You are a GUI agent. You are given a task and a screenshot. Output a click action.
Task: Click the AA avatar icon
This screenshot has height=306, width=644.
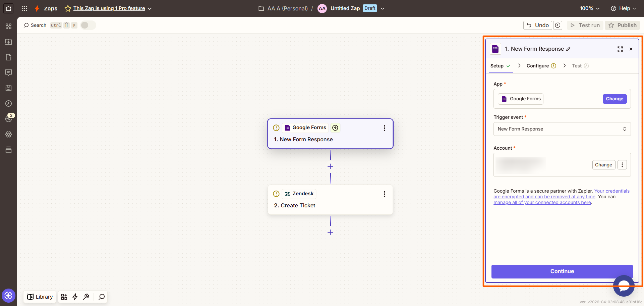[x=322, y=8]
